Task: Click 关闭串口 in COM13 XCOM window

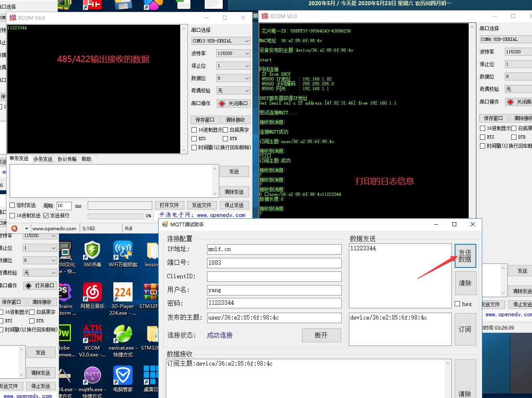Action: click(x=234, y=103)
